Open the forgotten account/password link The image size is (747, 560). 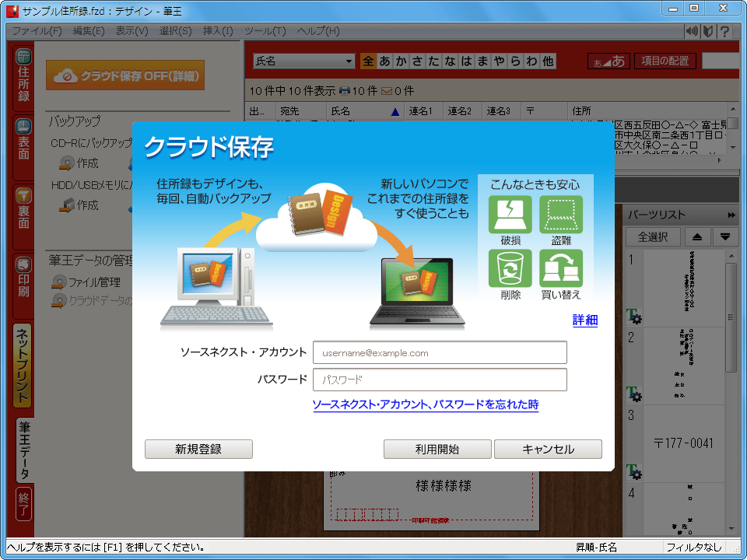426,404
